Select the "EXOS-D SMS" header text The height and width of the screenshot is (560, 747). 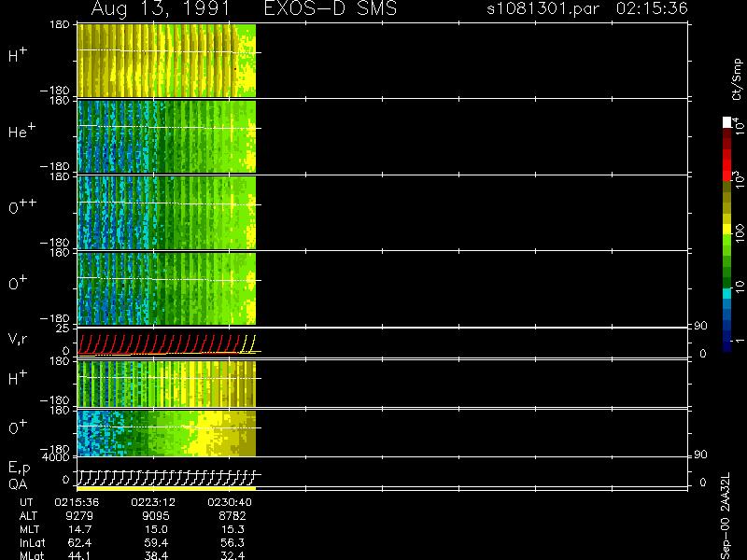331,8
